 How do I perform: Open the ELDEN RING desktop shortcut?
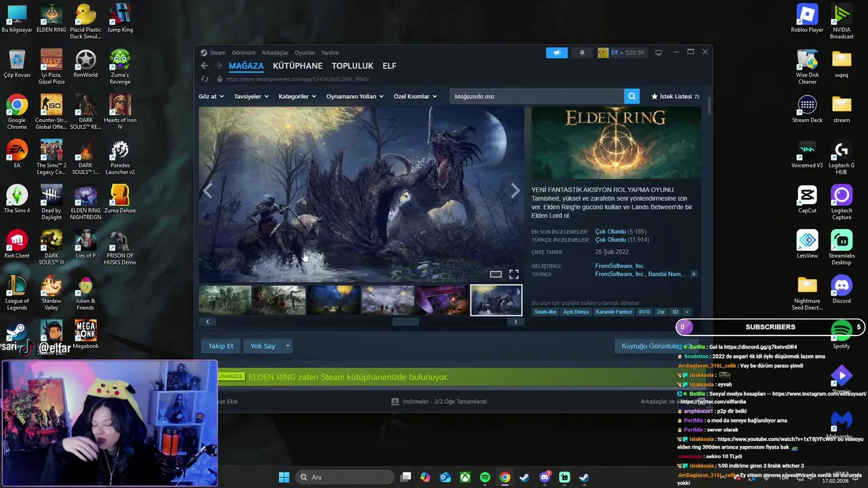tap(51, 20)
